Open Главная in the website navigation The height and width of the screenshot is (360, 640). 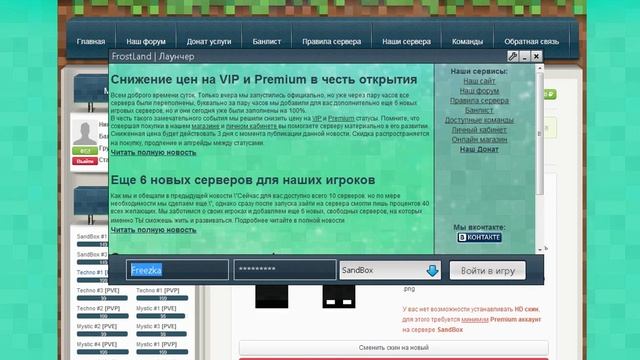click(91, 41)
